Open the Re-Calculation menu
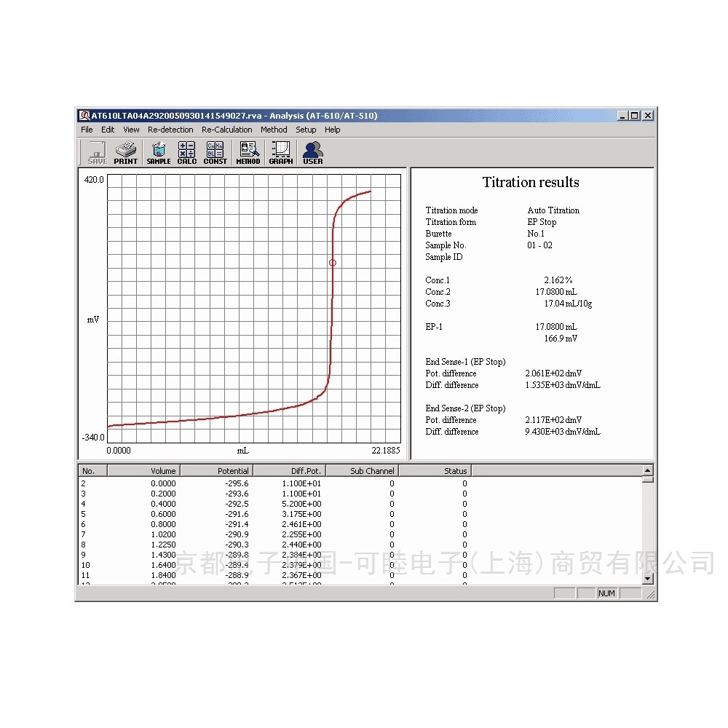Viewport: 728px width, 728px height. (226, 130)
